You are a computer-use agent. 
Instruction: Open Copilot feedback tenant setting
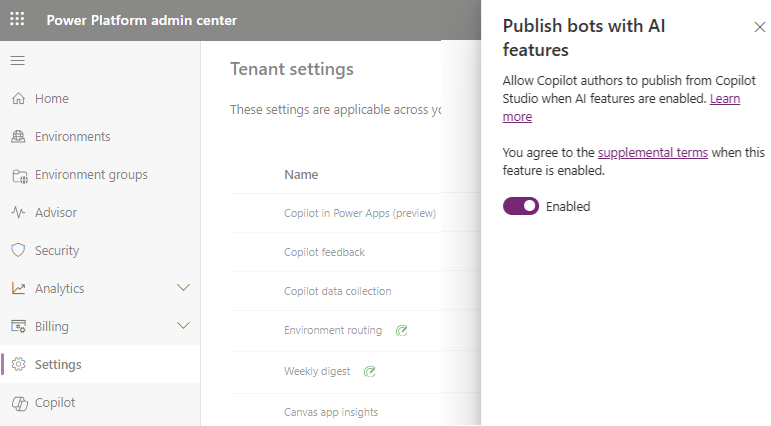click(x=324, y=252)
